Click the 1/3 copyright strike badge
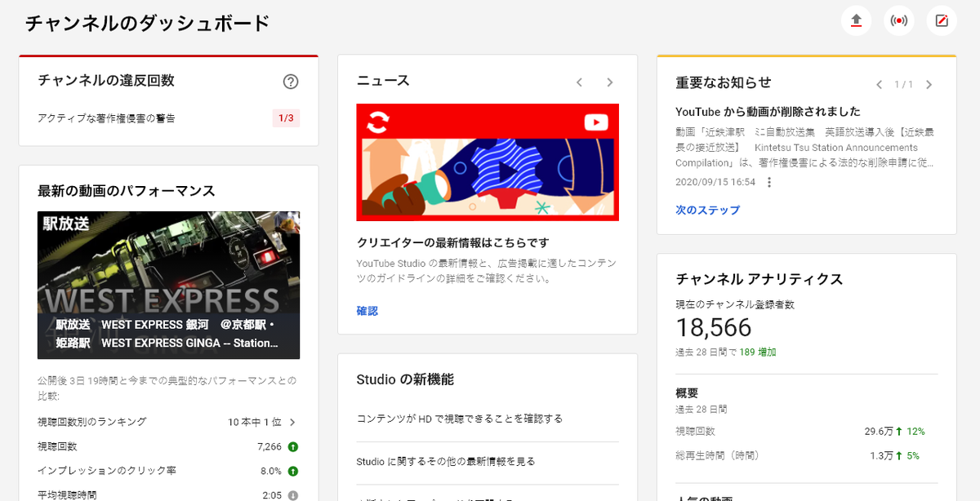The image size is (980, 501). pyautogui.click(x=286, y=118)
